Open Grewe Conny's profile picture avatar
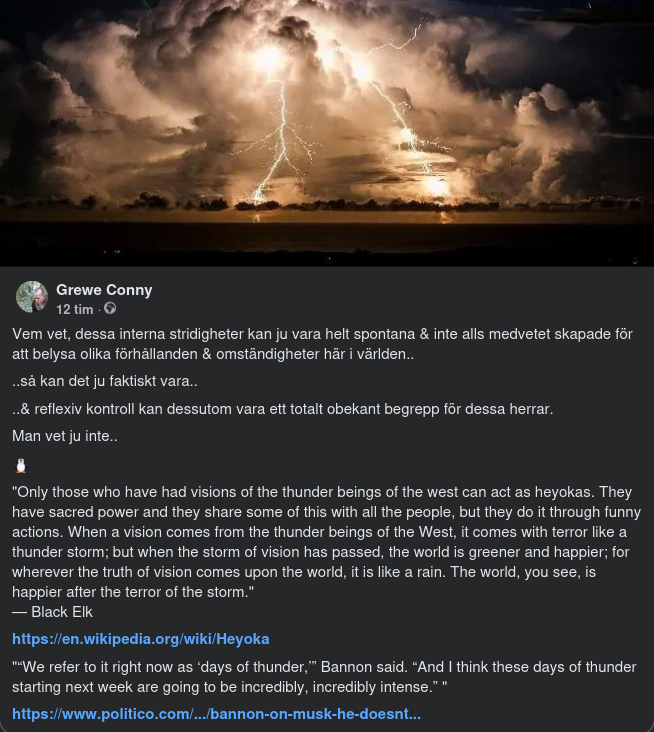 [x=32, y=297]
